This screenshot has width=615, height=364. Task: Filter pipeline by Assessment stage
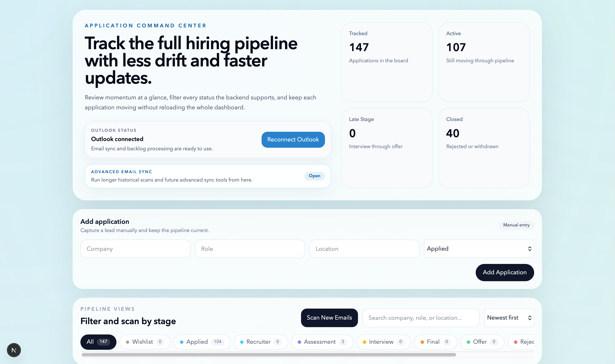[x=322, y=342]
